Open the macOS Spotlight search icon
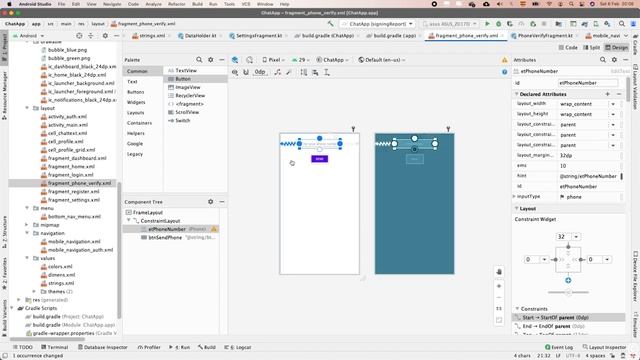Screen dimensions: 640x360 coord(571,4)
